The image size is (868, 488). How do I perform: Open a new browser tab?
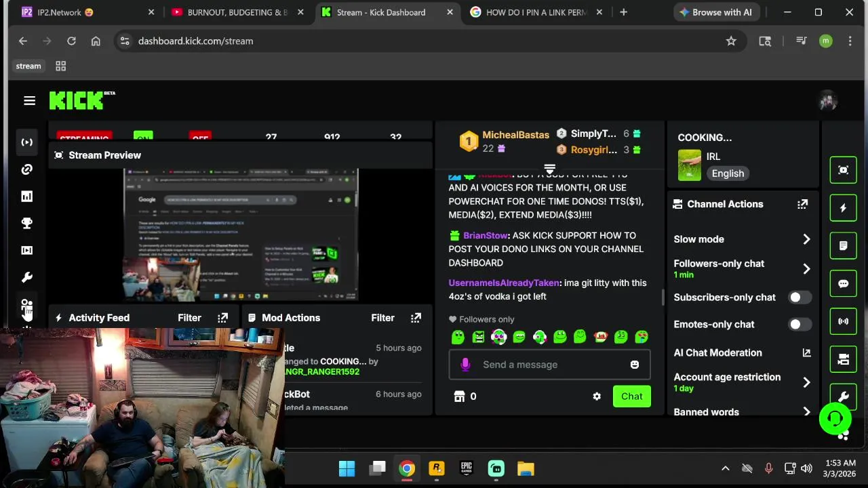623,12
